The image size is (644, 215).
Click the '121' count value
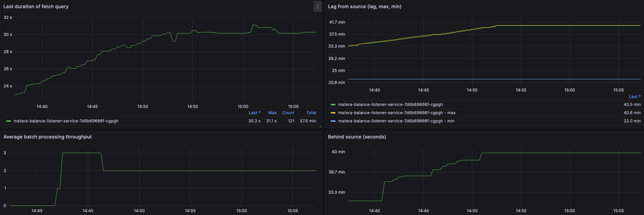point(291,121)
